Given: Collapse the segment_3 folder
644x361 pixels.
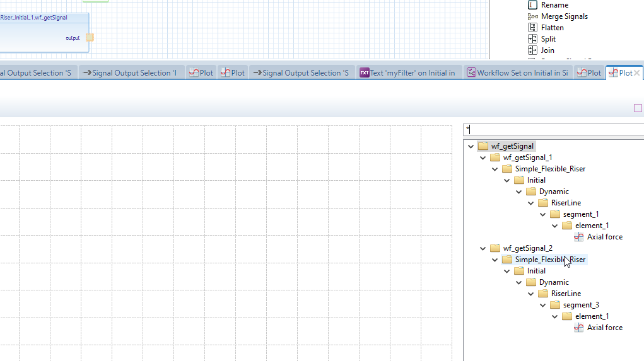Looking at the screenshot, I should coord(543,305).
